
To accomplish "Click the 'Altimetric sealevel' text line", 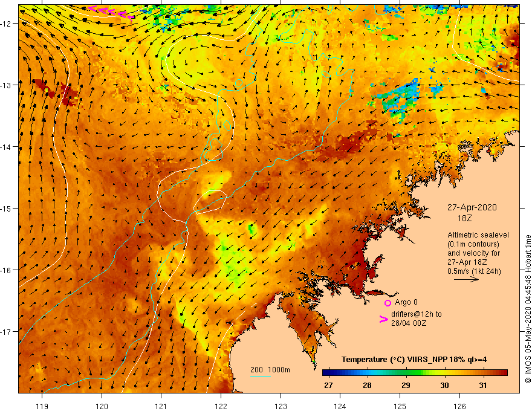I will (x=478, y=235).
